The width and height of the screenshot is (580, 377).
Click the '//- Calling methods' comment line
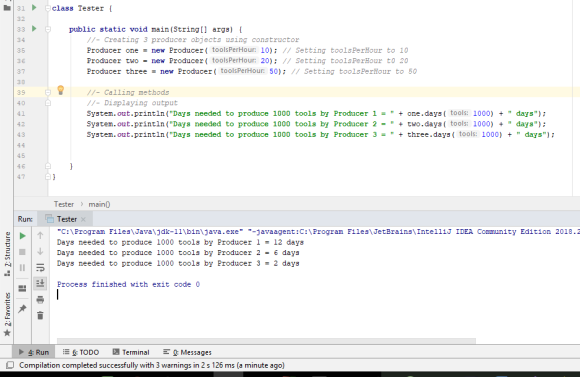tap(128, 92)
